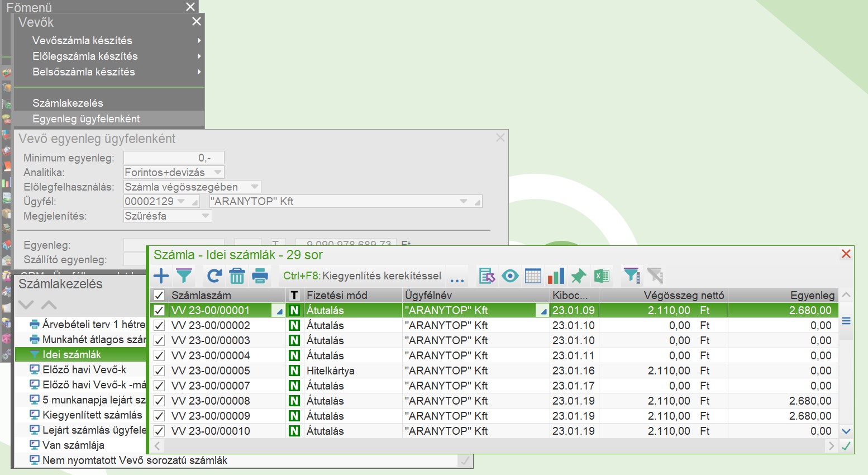Image resolution: width=868 pixels, height=475 pixels.
Task: Expand the Számlakezelés list with the down chevron
Action: tap(26, 305)
